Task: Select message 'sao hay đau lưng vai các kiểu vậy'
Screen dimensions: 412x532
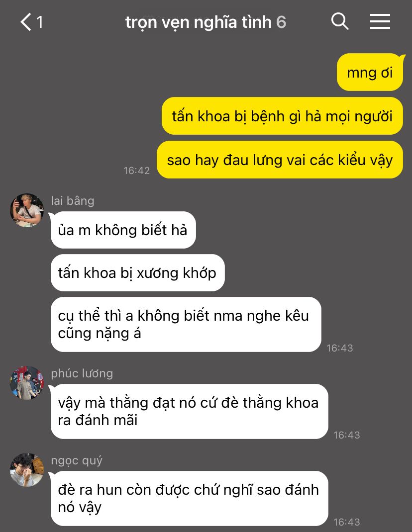Action: pyautogui.click(x=280, y=160)
